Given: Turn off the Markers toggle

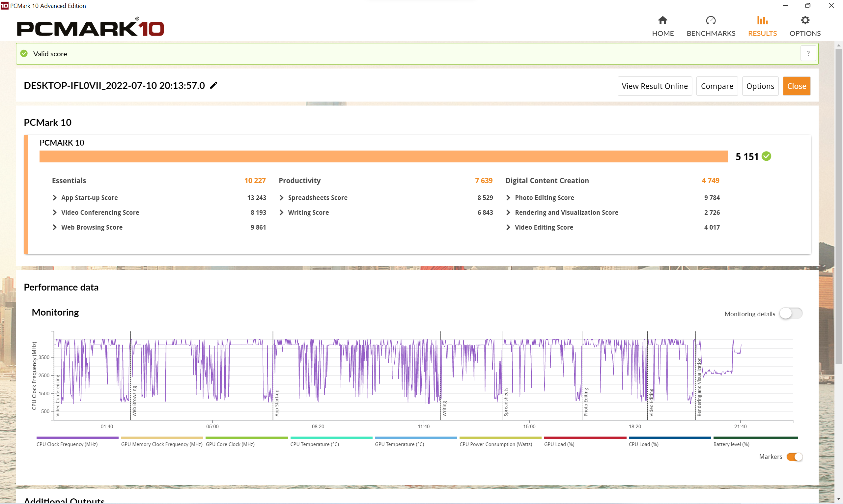Looking at the screenshot, I should pos(794,457).
